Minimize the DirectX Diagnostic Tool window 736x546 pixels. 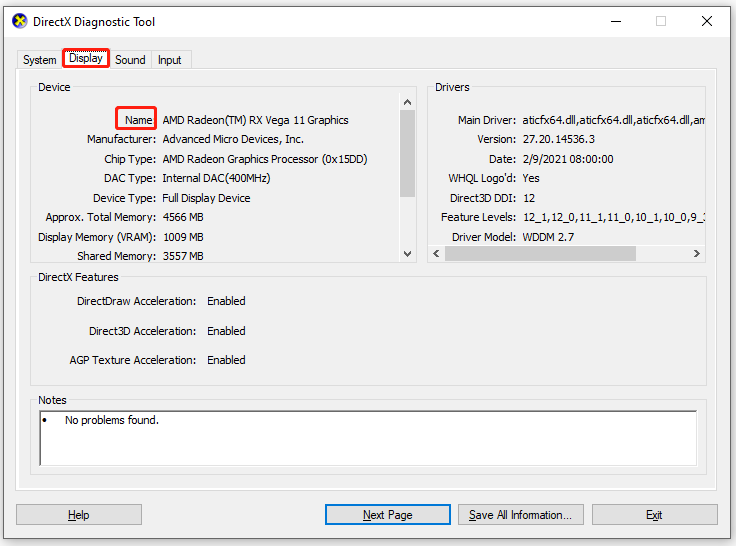(x=616, y=21)
